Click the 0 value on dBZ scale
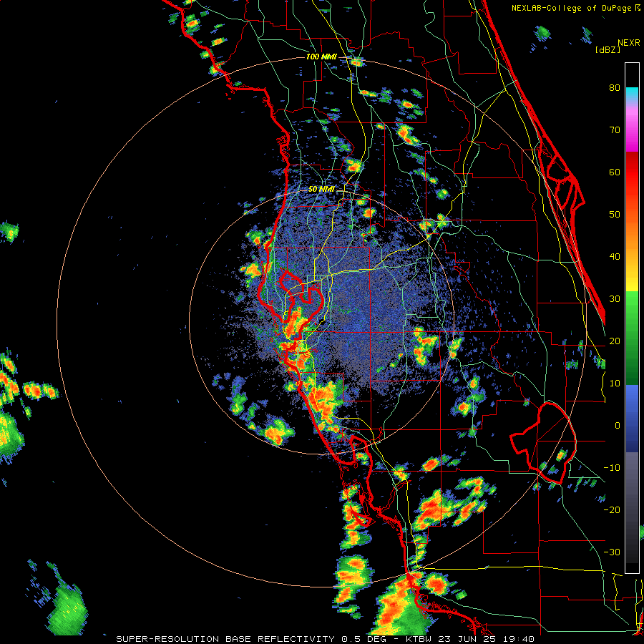Viewport: 644px width, 644px height. 618,426
